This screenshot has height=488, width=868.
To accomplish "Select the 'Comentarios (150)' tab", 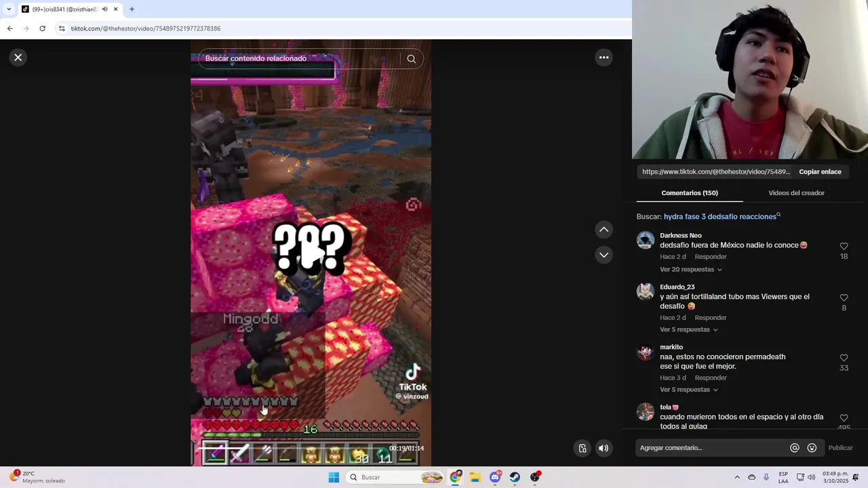I will 690,193.
